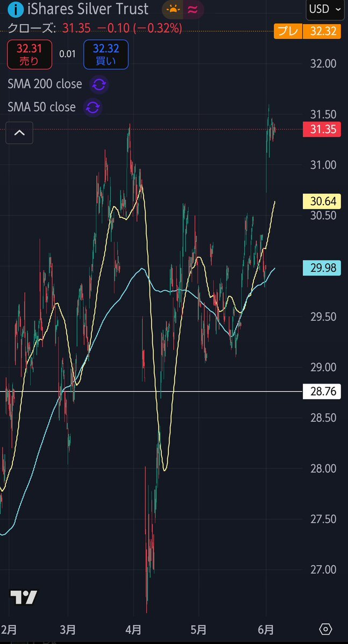Tap the クローズ close value 31.35 text
This screenshot has width=348, height=644.
[x=76, y=28]
